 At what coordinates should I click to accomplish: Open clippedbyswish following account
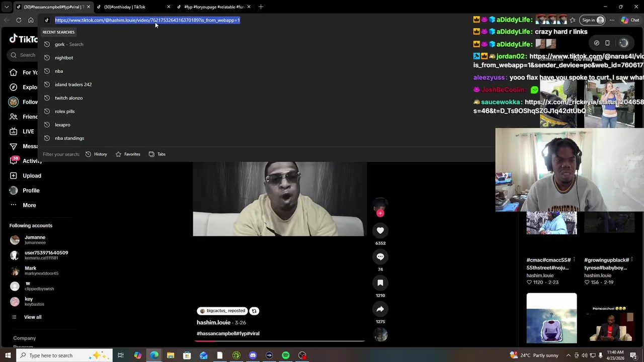click(32, 286)
